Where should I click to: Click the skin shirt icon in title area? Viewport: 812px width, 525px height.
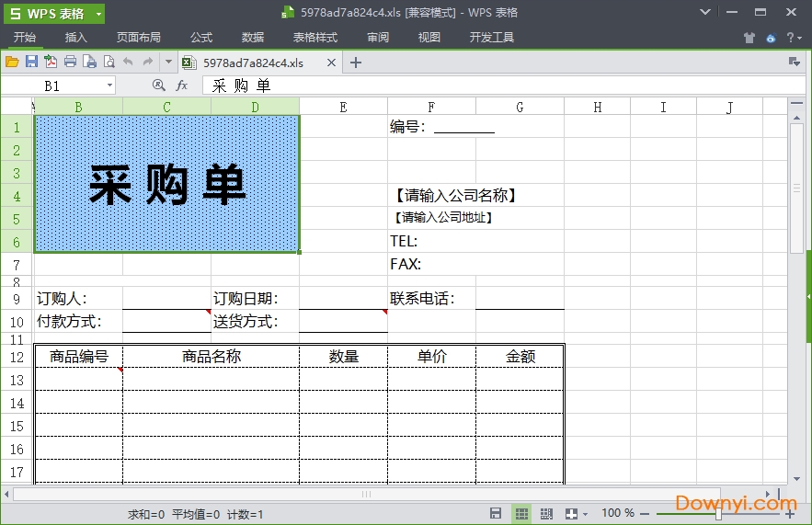pyautogui.click(x=749, y=38)
